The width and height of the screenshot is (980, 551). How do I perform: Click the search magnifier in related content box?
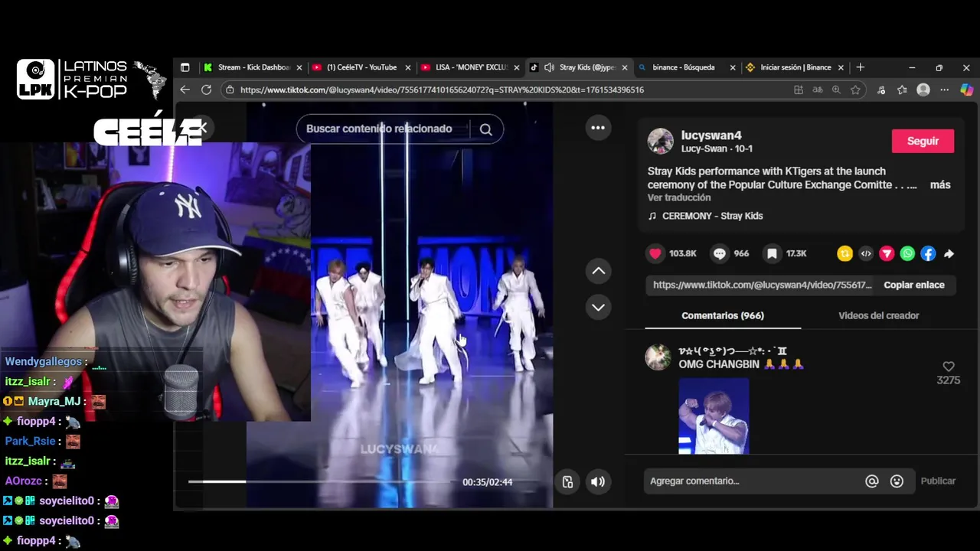(485, 129)
